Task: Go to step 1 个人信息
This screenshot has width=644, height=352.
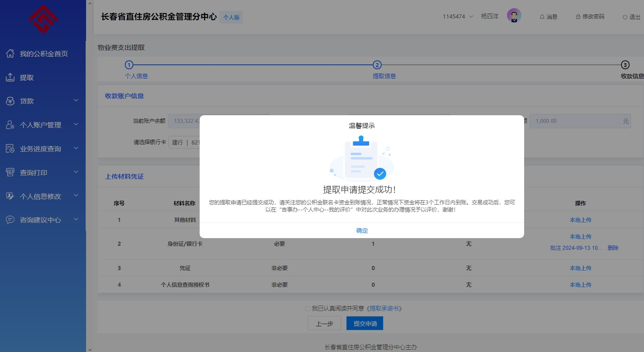Action: [129, 65]
